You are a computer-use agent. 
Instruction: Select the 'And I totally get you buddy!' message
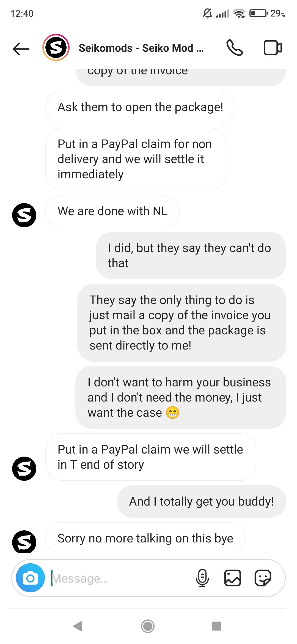tap(202, 501)
